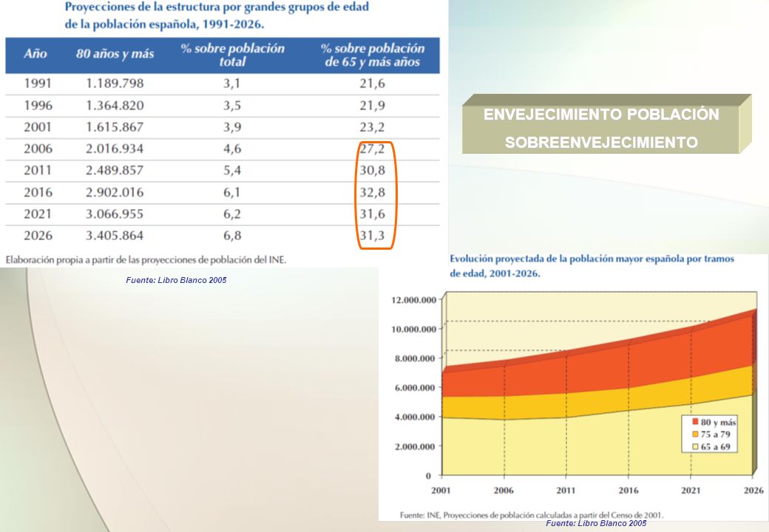Select year cell 1996 in table
Image resolution: width=769 pixels, height=532 pixels.
pyautogui.click(x=38, y=106)
